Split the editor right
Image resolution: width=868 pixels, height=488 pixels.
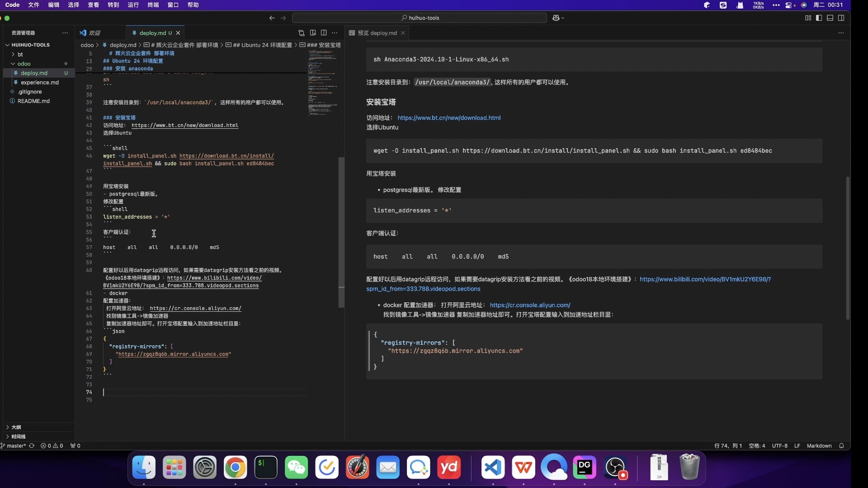324,33
